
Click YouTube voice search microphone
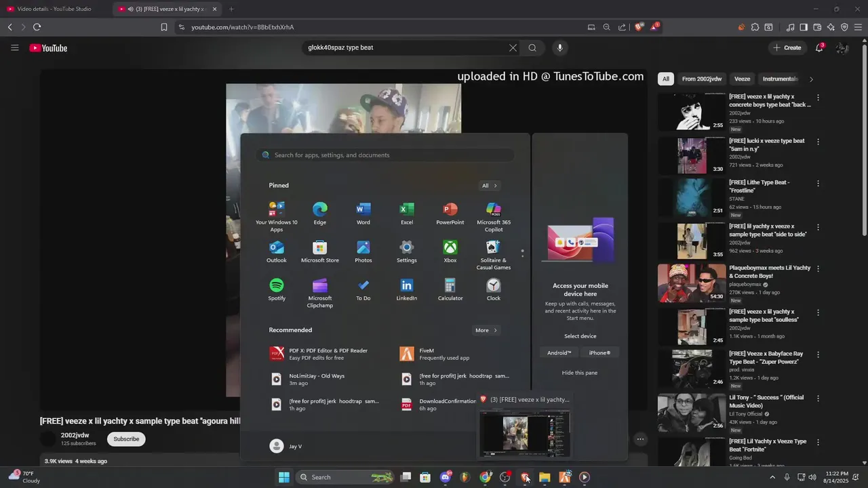(x=559, y=47)
